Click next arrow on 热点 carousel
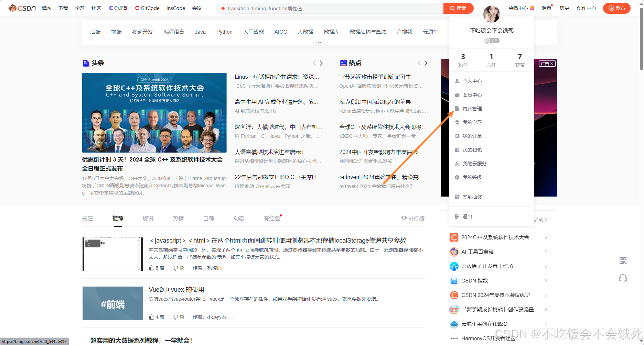644x345 pixels. 426,63
